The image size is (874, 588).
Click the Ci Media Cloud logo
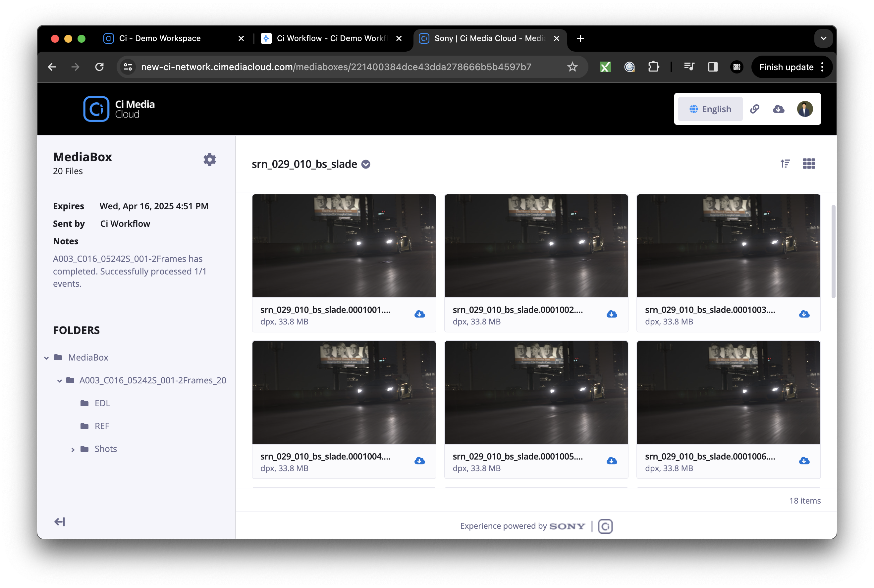pos(119,109)
